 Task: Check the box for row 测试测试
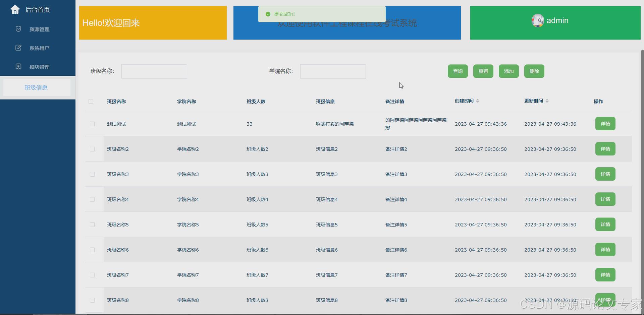point(92,124)
